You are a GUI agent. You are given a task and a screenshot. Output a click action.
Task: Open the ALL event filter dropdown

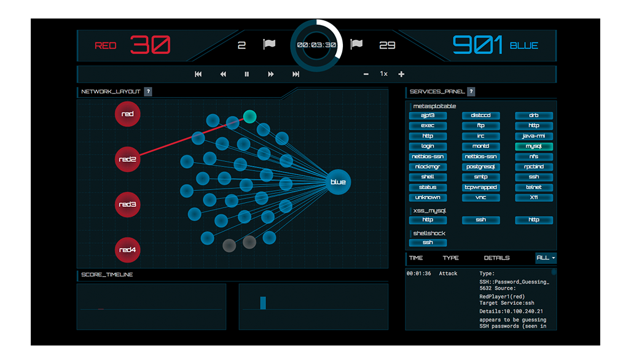pyautogui.click(x=545, y=258)
